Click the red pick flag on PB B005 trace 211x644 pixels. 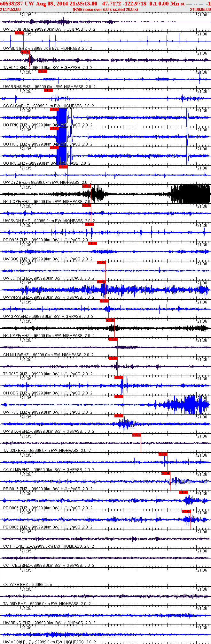(x=184, y=492)
